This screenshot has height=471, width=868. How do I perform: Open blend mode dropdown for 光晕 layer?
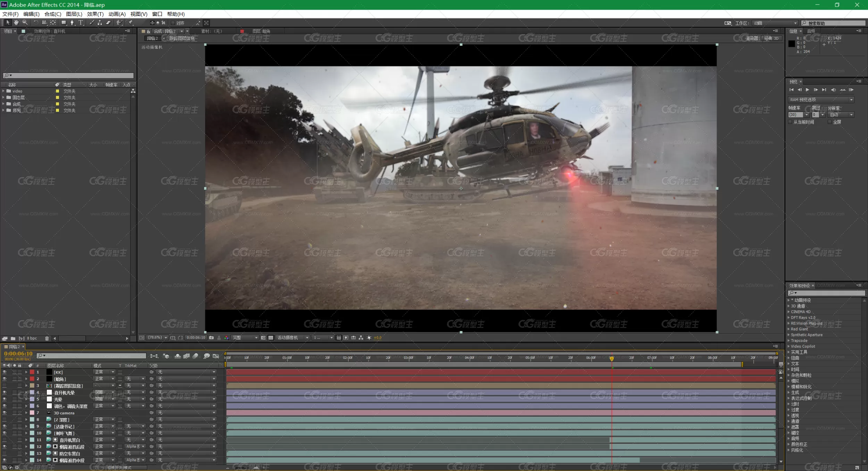(x=104, y=399)
